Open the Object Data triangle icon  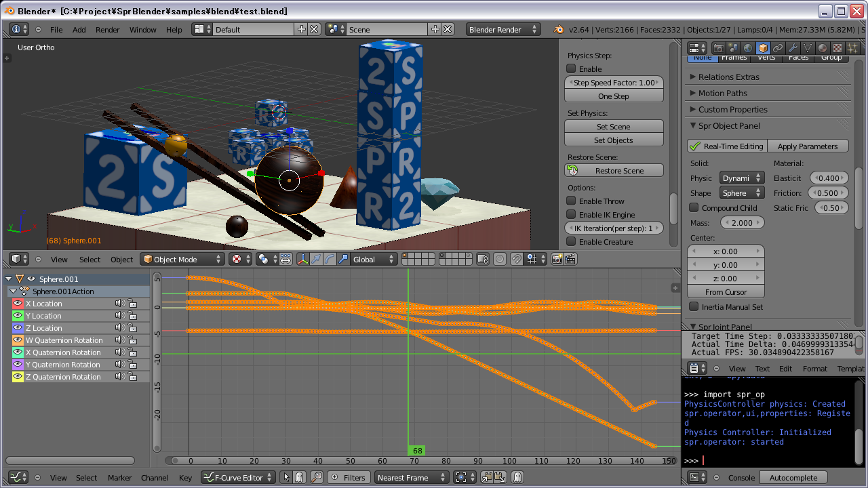pos(808,48)
